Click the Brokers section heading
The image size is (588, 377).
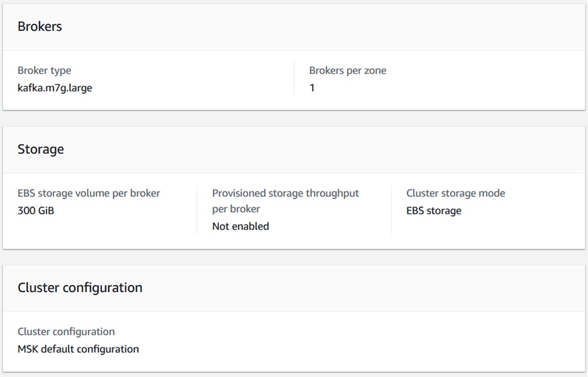point(40,27)
